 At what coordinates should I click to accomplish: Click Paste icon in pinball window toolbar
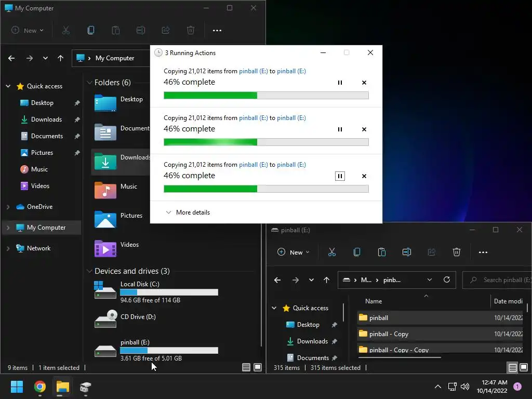pos(382,252)
